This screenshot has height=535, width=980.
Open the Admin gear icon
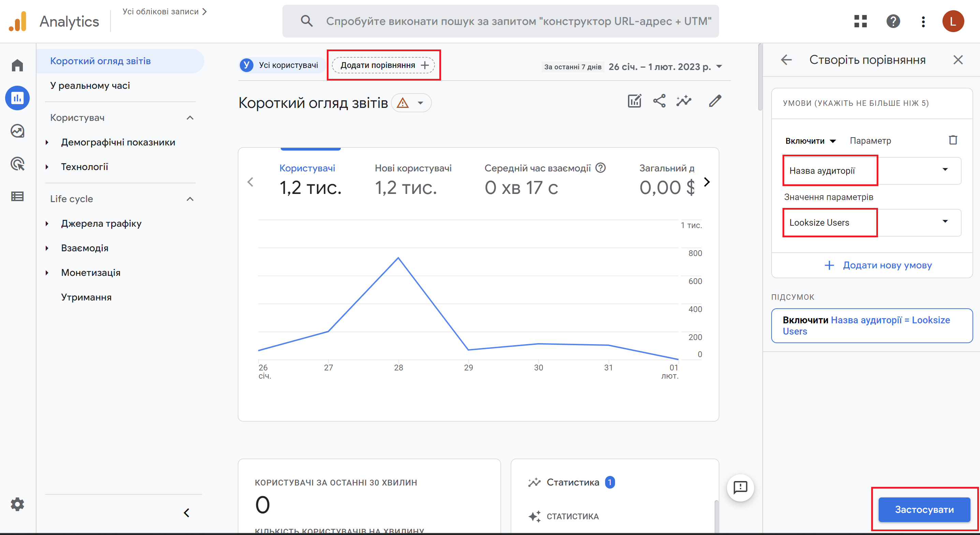click(17, 504)
